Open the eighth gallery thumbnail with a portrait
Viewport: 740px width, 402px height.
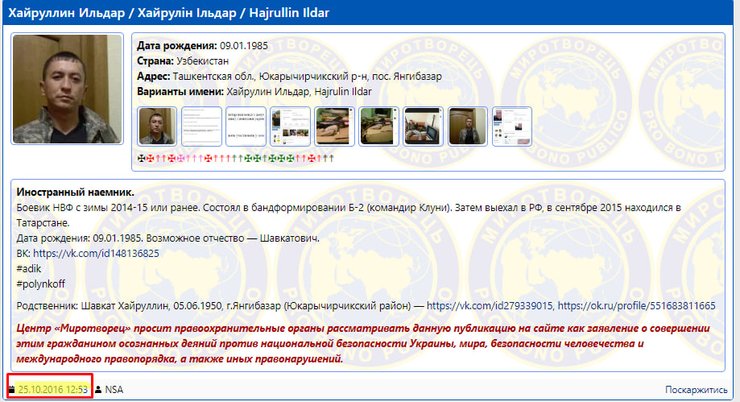[x=467, y=127]
